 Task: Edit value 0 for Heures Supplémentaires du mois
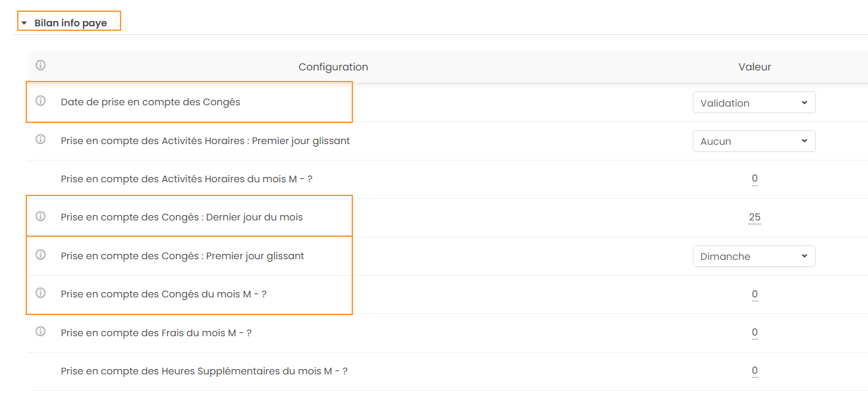(755, 370)
